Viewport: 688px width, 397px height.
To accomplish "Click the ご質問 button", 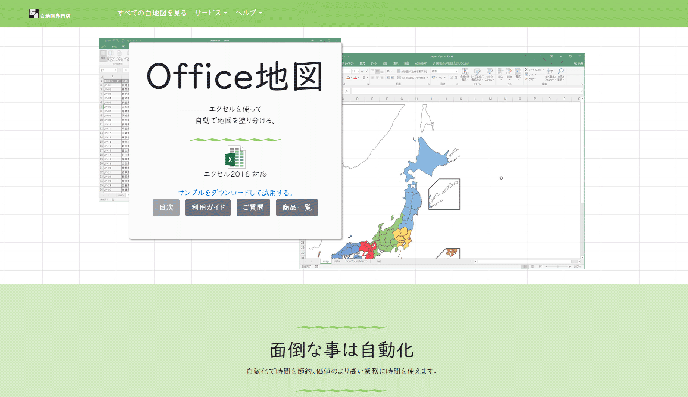I will click(253, 207).
